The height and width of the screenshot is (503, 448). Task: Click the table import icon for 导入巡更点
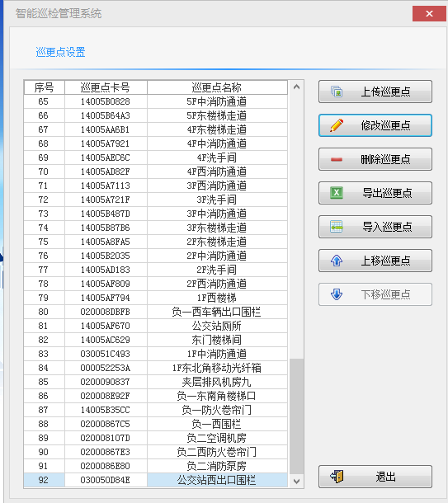click(x=337, y=227)
